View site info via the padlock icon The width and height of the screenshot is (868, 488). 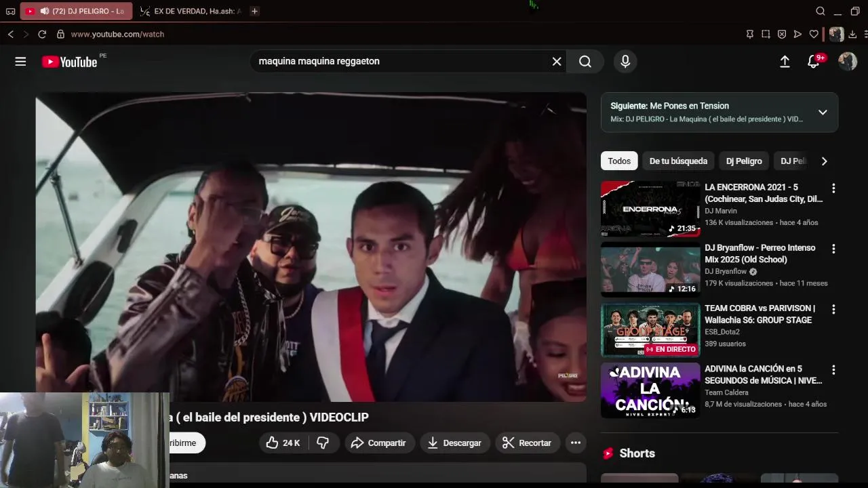[x=60, y=34]
